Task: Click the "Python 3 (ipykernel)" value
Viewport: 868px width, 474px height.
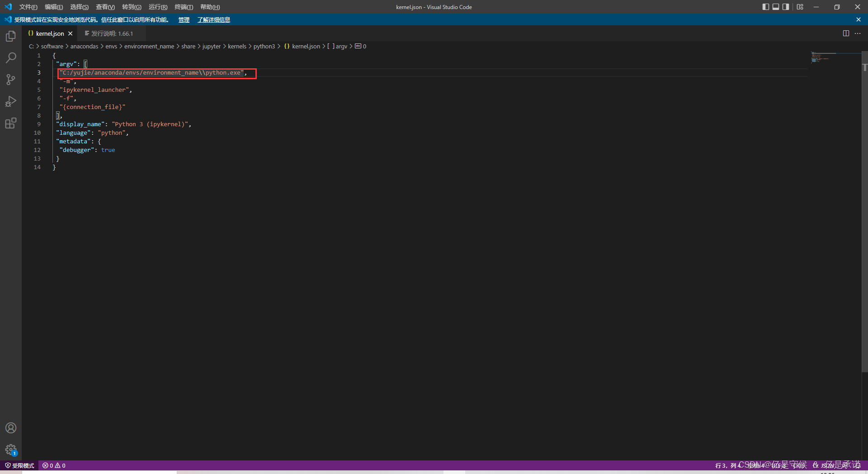Action: (150, 124)
